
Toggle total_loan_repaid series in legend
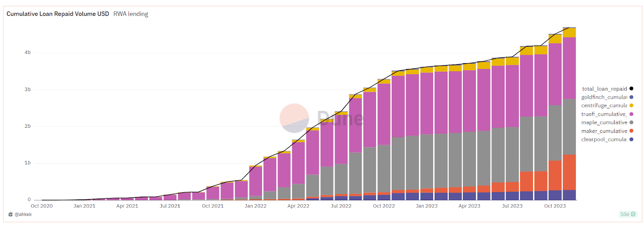[x=605, y=89]
